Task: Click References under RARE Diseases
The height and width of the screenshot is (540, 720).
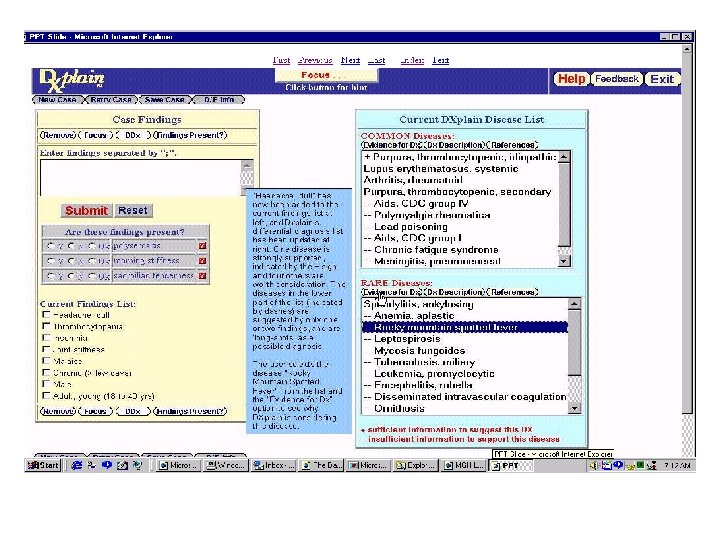Action: pyautogui.click(x=512, y=292)
